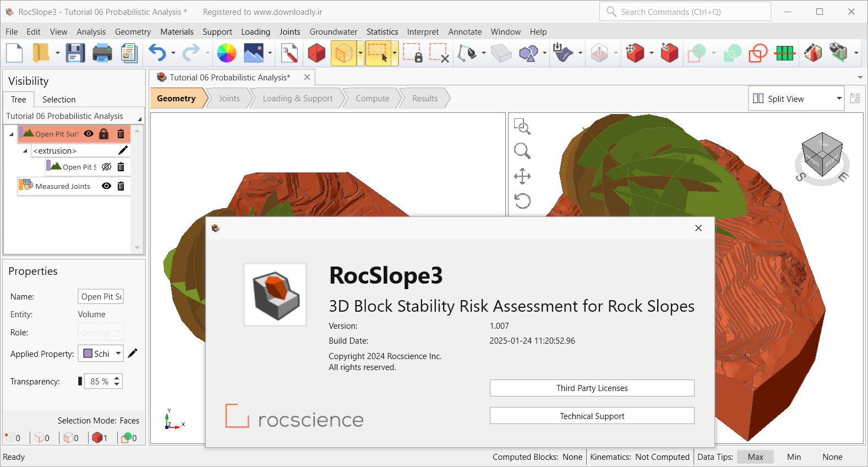The width and height of the screenshot is (868, 467).
Task: Edit the applied property with pencil icon
Action: point(133,354)
